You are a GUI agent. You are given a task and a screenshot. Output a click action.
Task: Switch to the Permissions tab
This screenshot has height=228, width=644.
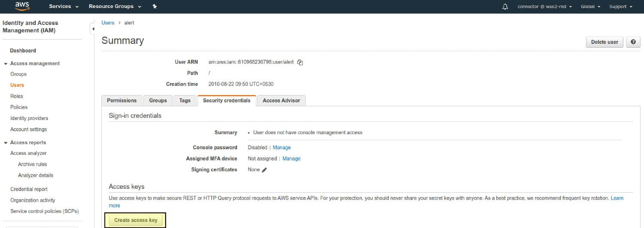pos(122,100)
